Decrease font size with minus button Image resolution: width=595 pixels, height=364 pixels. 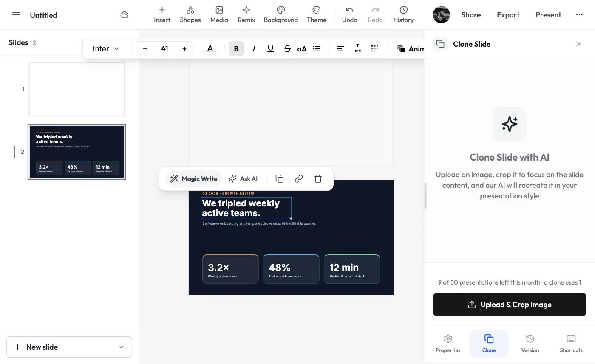point(144,49)
